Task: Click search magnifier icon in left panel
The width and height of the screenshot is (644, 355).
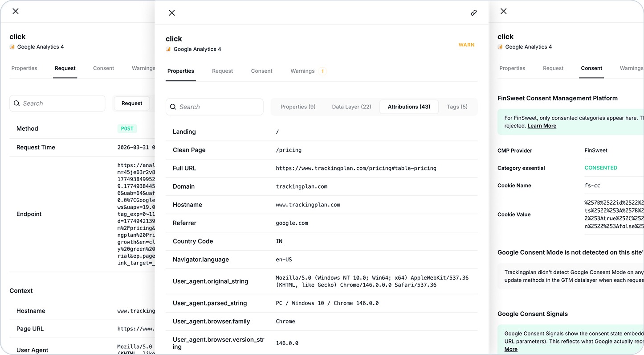Action: (17, 103)
